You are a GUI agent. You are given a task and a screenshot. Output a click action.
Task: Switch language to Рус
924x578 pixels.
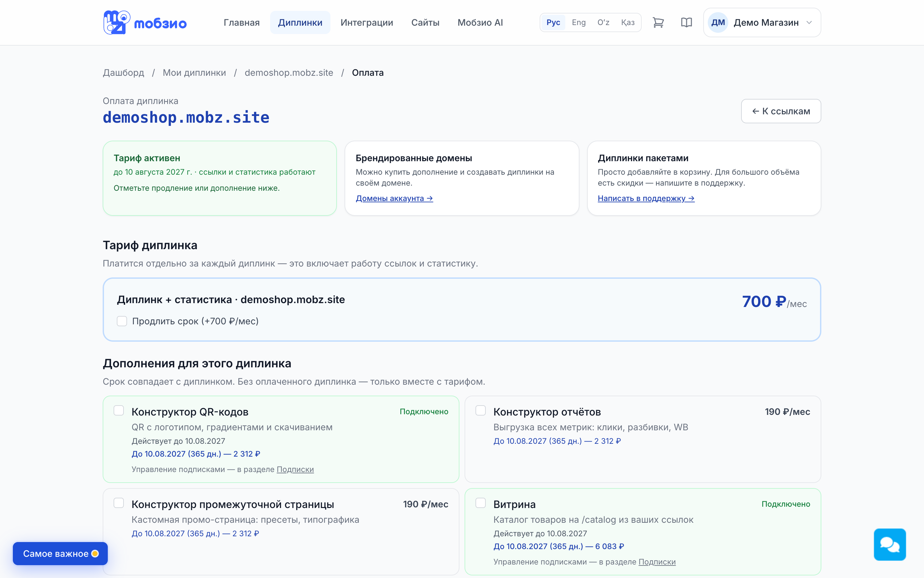pyautogui.click(x=553, y=22)
